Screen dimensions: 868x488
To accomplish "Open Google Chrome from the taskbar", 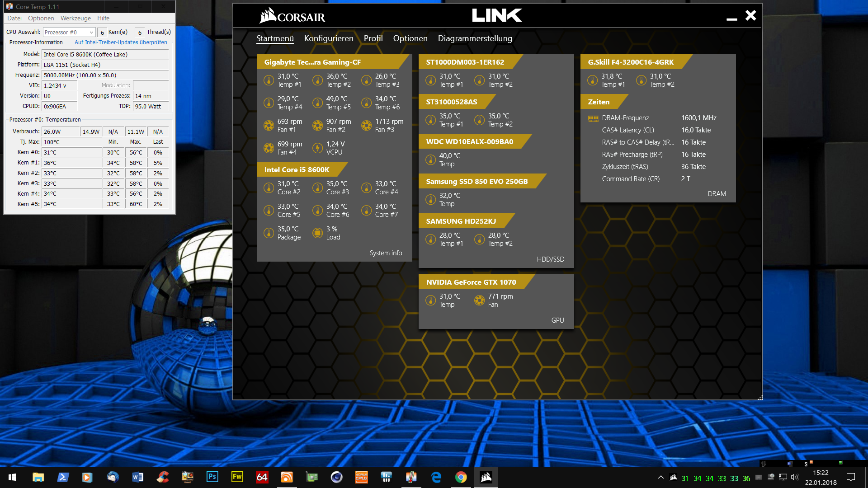I will pyautogui.click(x=461, y=477).
